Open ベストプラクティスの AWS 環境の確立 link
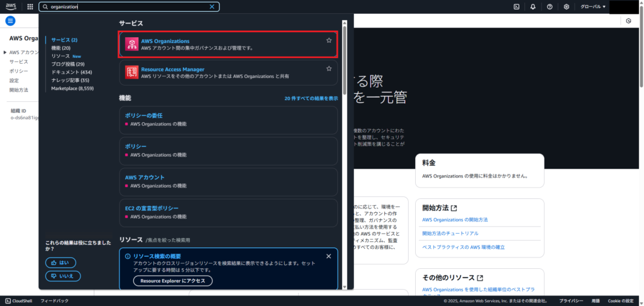Viewport: 644px width, 306px height. click(x=464, y=247)
